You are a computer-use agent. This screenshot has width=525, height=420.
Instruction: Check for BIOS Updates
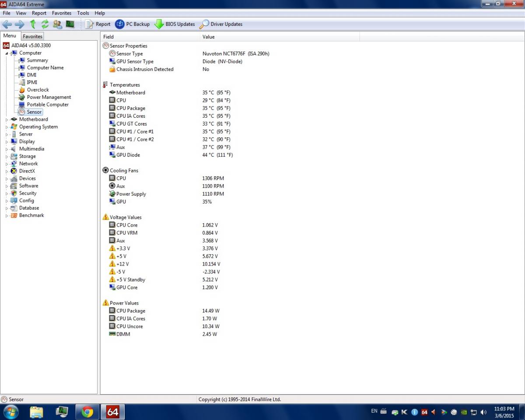pyautogui.click(x=175, y=24)
